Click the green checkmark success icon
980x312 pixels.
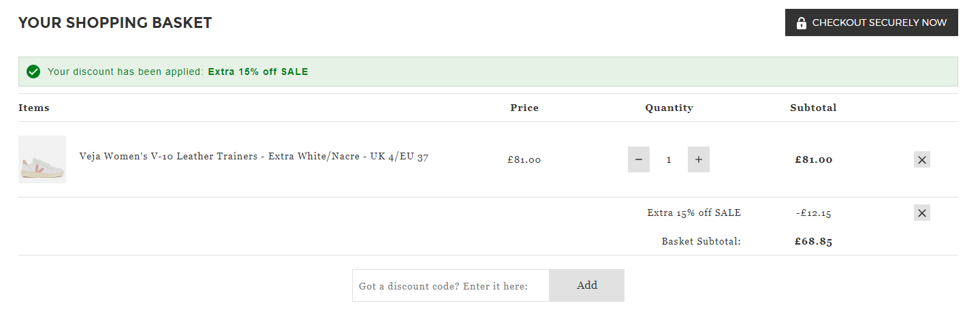point(33,72)
